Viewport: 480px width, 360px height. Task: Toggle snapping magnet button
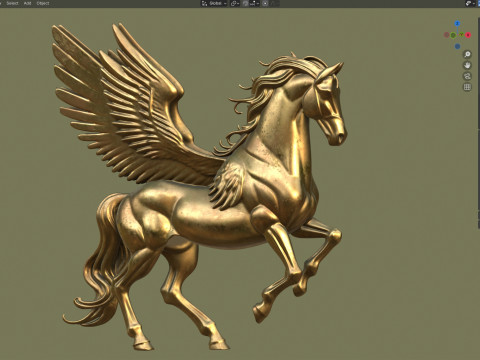pos(246,3)
